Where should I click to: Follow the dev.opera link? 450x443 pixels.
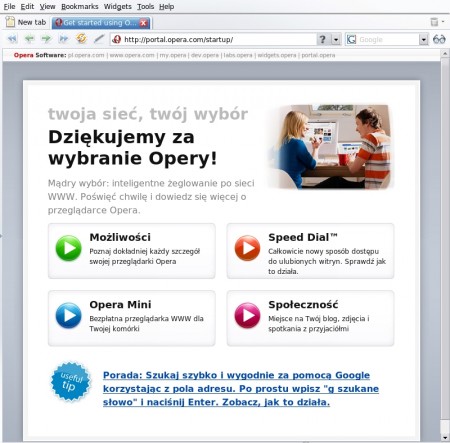tap(205, 55)
